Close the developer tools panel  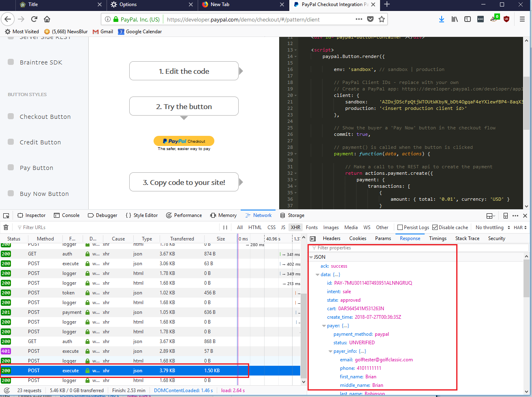tap(526, 215)
